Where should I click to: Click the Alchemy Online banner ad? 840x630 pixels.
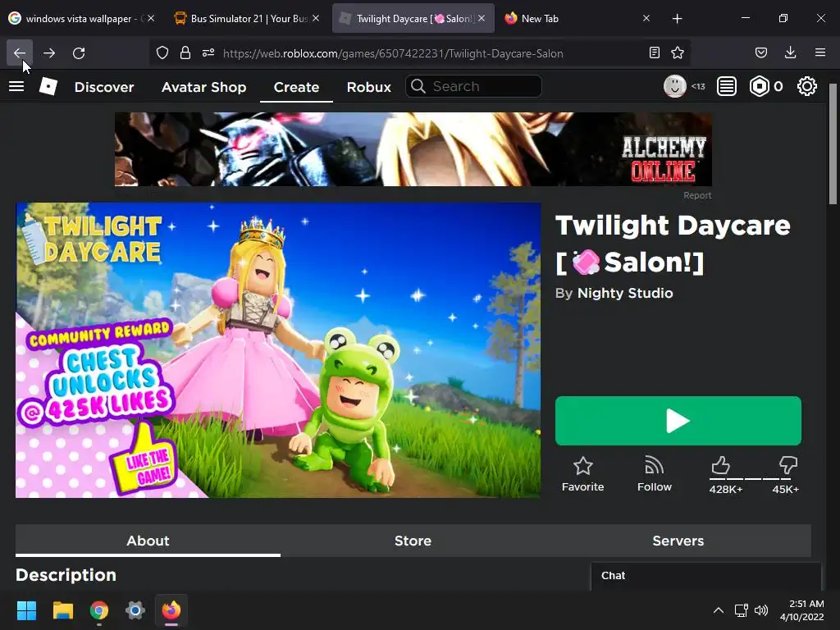click(413, 149)
